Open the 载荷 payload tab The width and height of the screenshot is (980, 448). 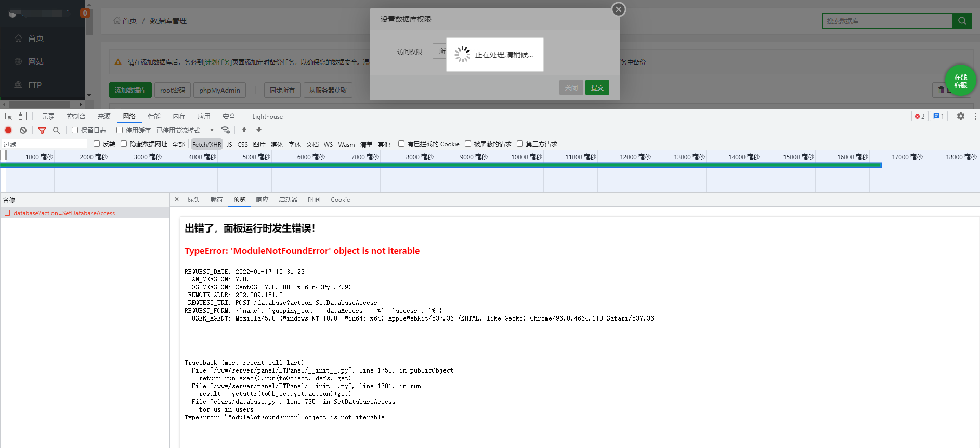click(216, 200)
